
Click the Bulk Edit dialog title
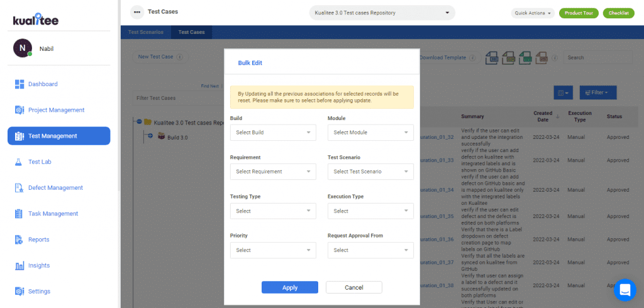250,63
